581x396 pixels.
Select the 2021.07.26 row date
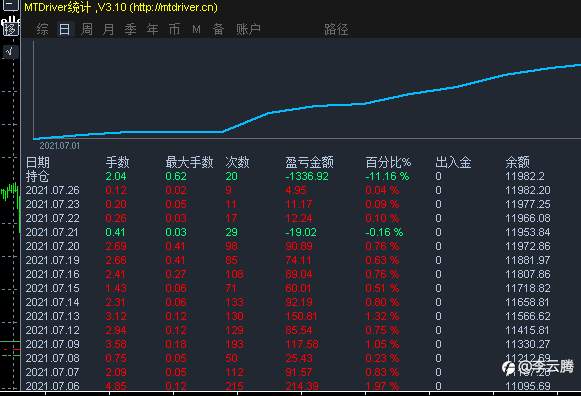(52, 190)
